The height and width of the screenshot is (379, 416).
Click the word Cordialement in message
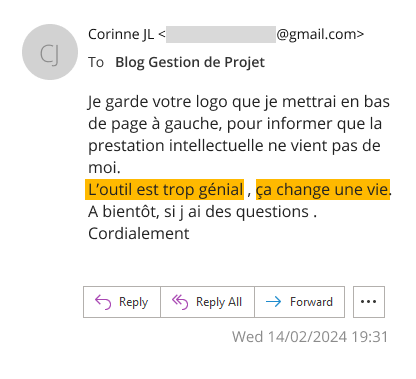(139, 233)
